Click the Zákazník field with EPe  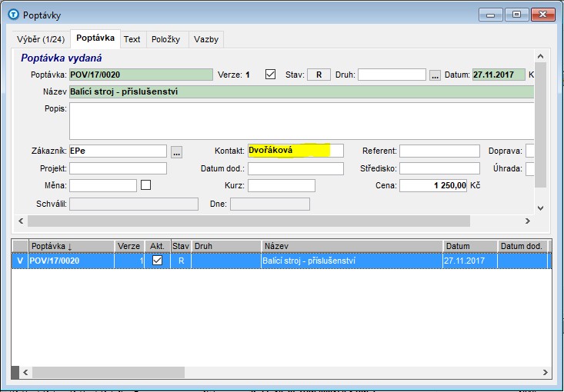coord(118,151)
